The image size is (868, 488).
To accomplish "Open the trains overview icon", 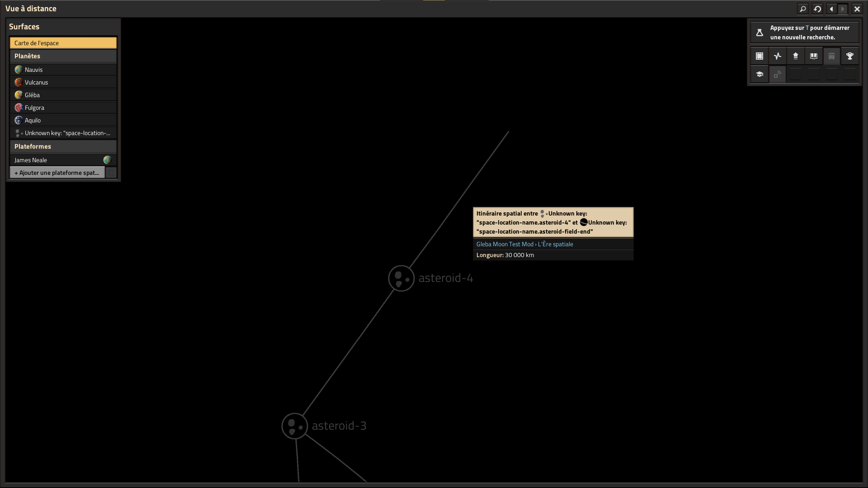I will (832, 56).
